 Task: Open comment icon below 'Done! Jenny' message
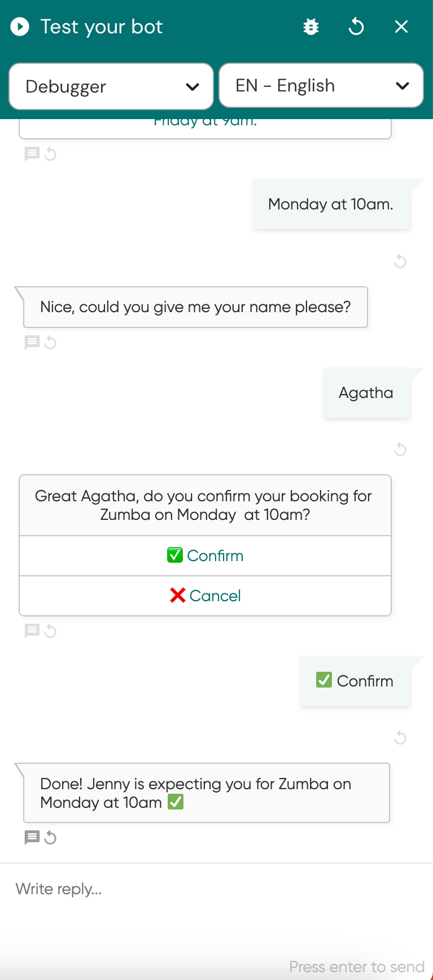click(x=32, y=837)
